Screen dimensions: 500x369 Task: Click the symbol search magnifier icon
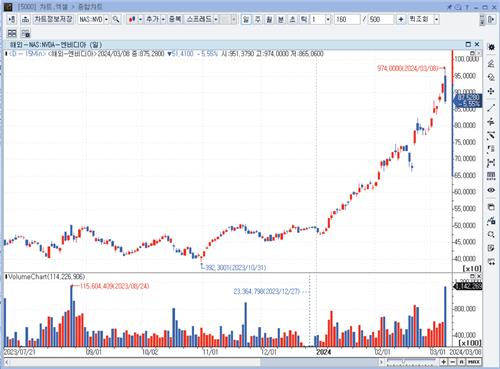116,19
